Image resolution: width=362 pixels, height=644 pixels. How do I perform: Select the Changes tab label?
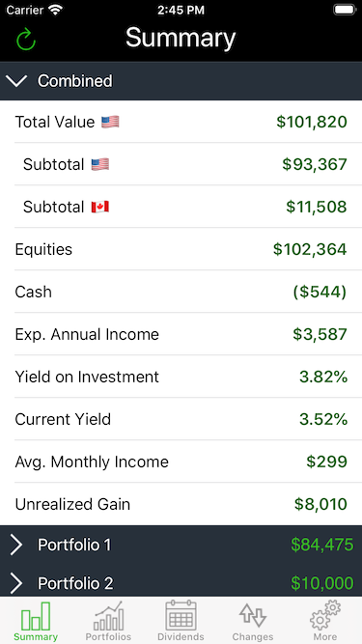click(x=253, y=637)
